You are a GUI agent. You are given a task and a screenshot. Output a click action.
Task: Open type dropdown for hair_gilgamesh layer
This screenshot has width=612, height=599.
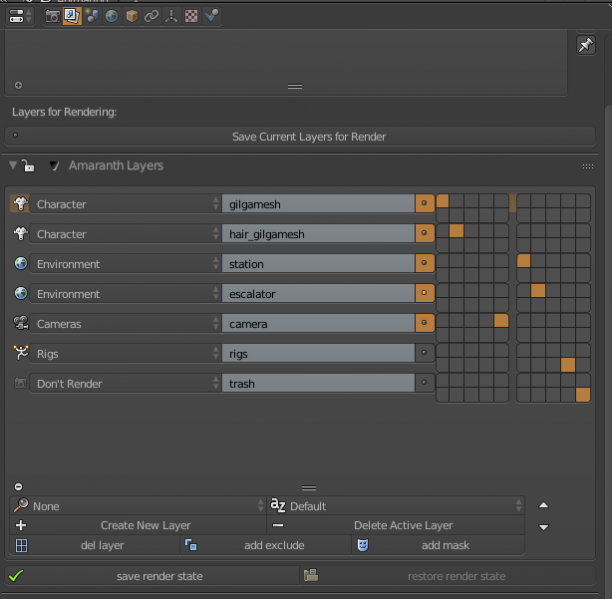[x=126, y=234]
